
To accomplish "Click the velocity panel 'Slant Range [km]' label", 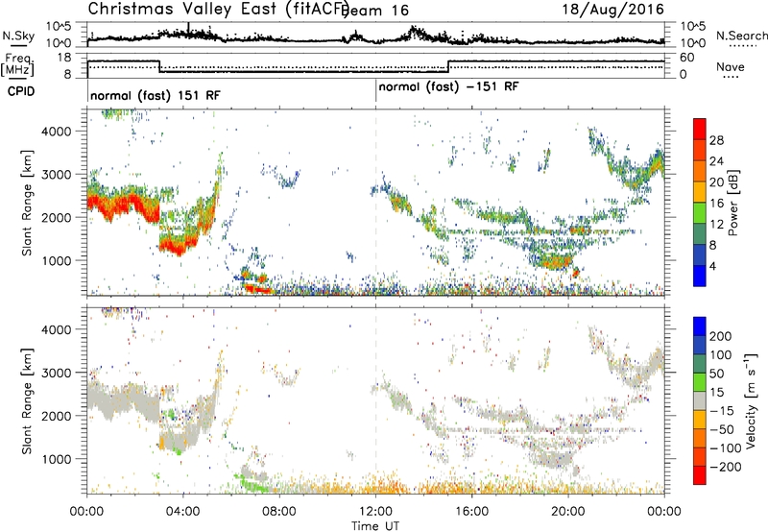I will coord(27,401).
